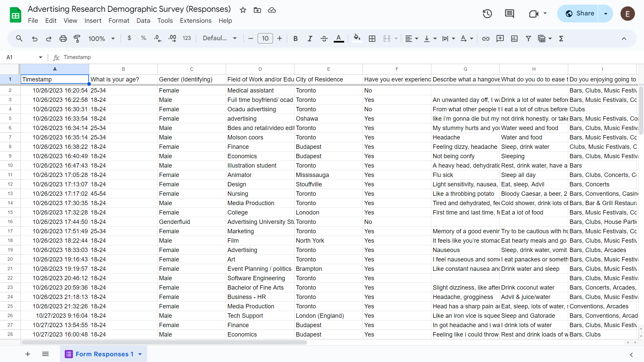Click the Share button

579,13
